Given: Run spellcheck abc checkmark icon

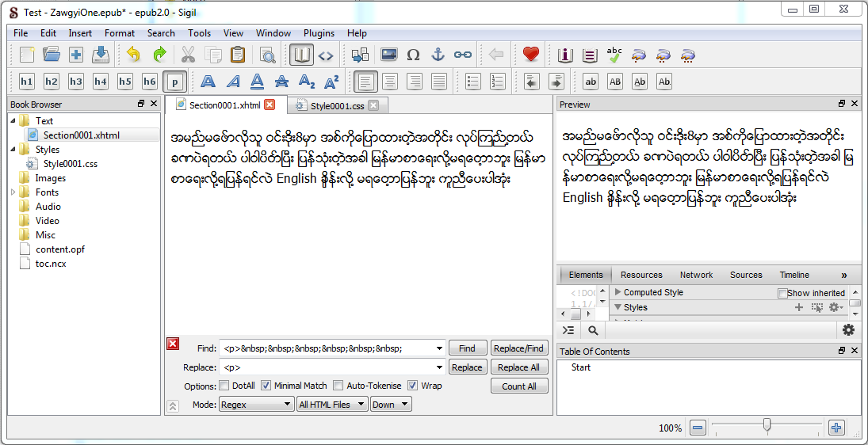Looking at the screenshot, I should coord(614,55).
